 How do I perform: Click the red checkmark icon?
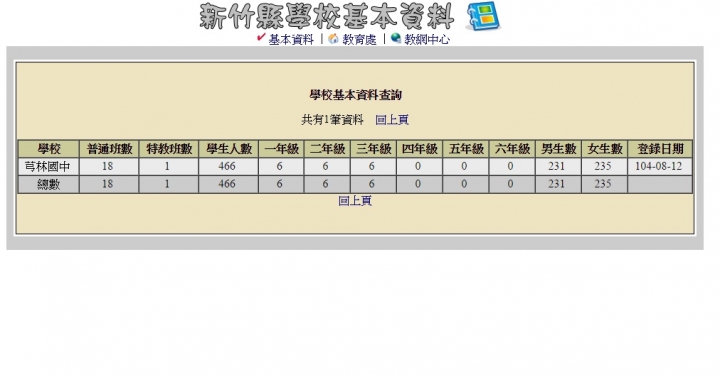point(261,38)
